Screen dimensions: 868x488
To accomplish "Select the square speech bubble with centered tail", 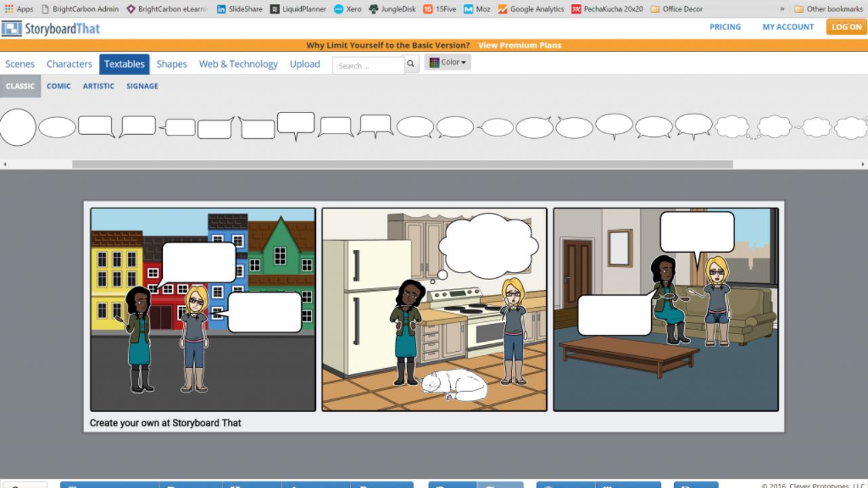I will [x=296, y=123].
